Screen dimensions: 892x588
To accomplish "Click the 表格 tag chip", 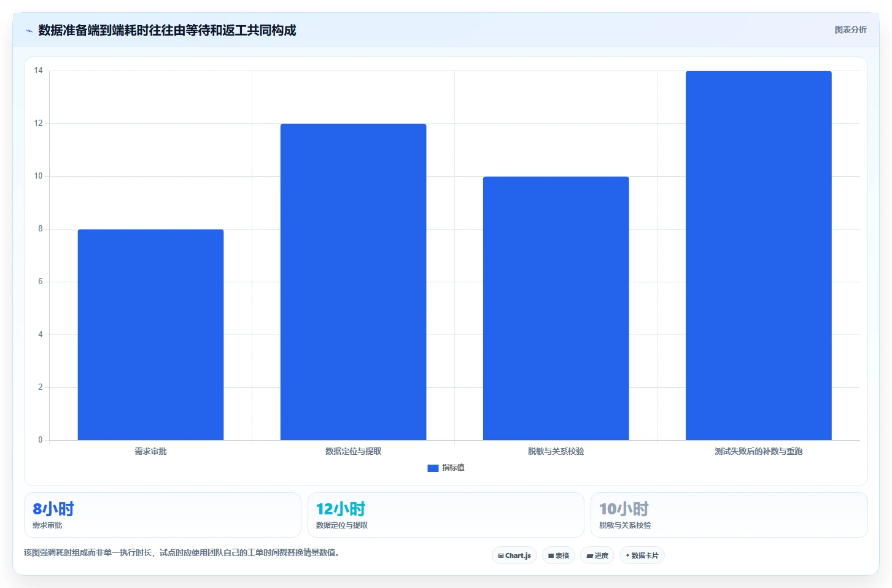I will coord(558,555).
